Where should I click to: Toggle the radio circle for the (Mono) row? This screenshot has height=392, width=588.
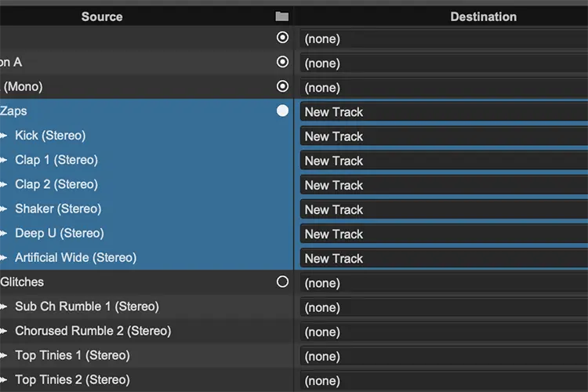click(282, 86)
